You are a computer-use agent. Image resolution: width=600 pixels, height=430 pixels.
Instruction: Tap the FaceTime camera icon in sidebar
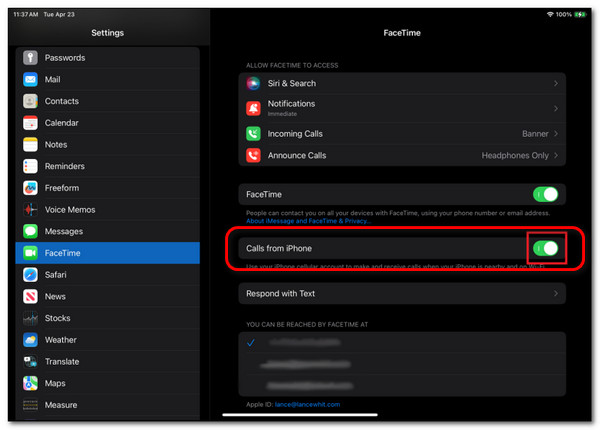[x=30, y=253]
